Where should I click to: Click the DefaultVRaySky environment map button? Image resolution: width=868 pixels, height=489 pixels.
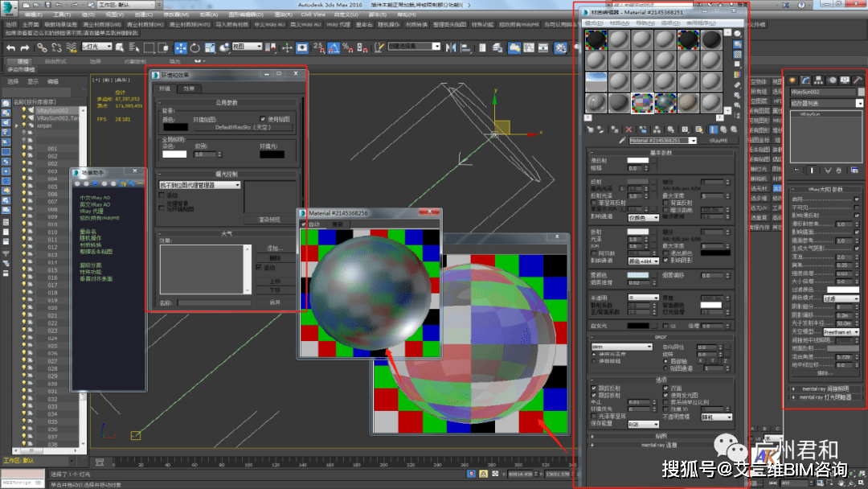[x=243, y=127]
